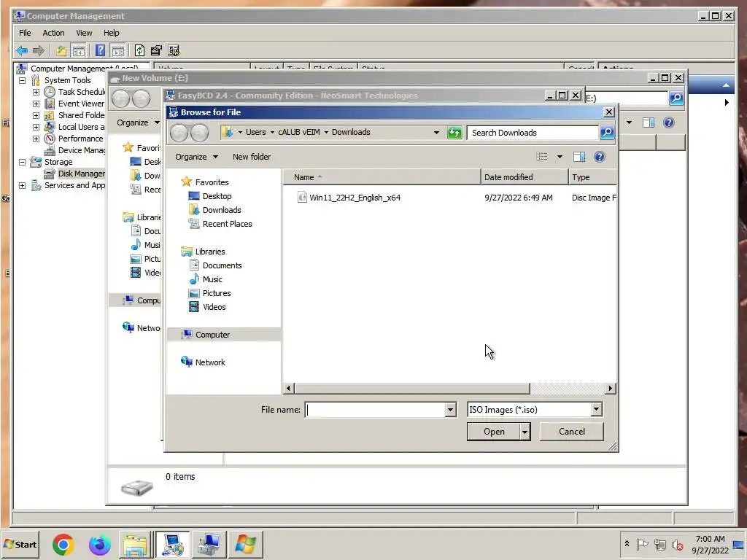The width and height of the screenshot is (747, 560).
Task: Click the search magnifier in Browse dialog
Action: (x=606, y=133)
